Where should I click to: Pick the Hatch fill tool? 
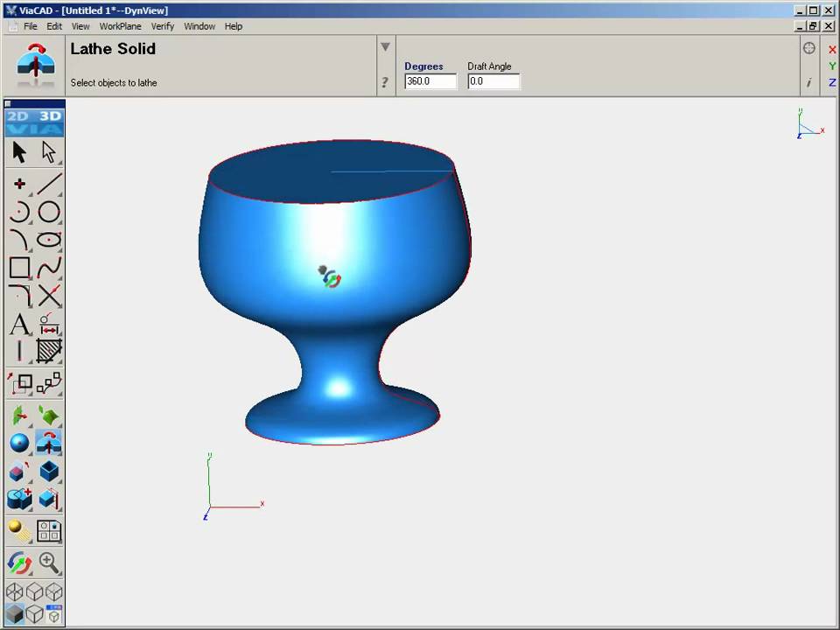coord(49,352)
